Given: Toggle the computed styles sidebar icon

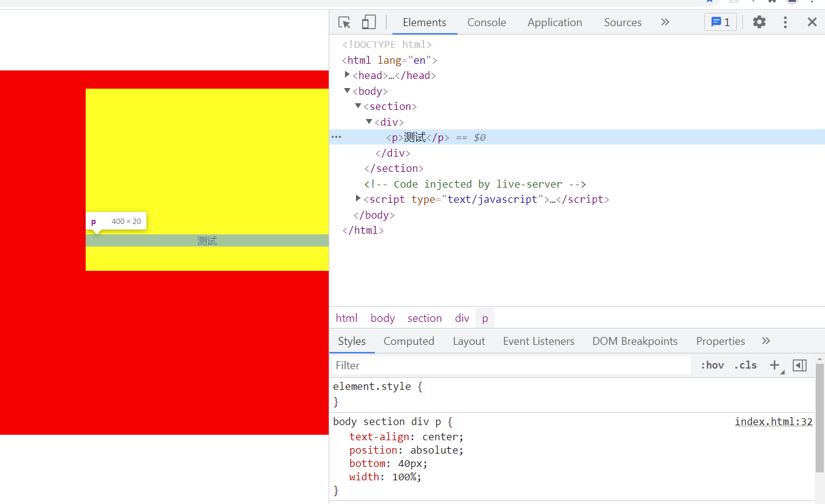Looking at the screenshot, I should 799,365.
